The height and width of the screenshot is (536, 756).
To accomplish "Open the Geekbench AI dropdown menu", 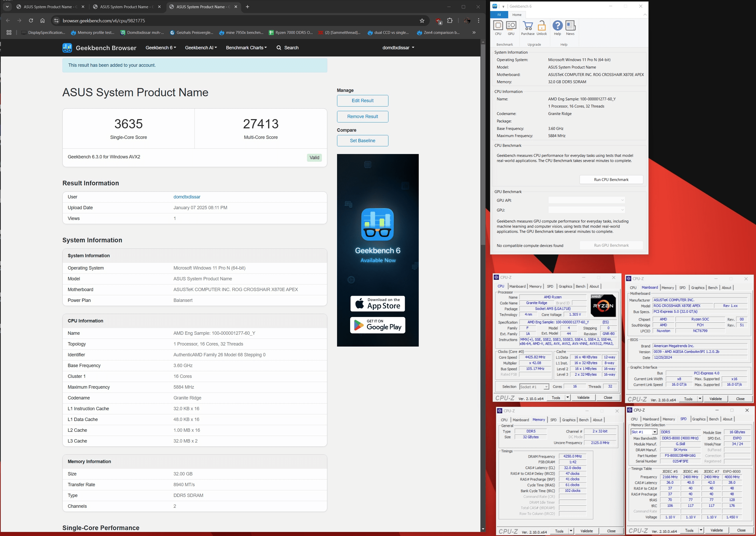I will [x=201, y=47].
